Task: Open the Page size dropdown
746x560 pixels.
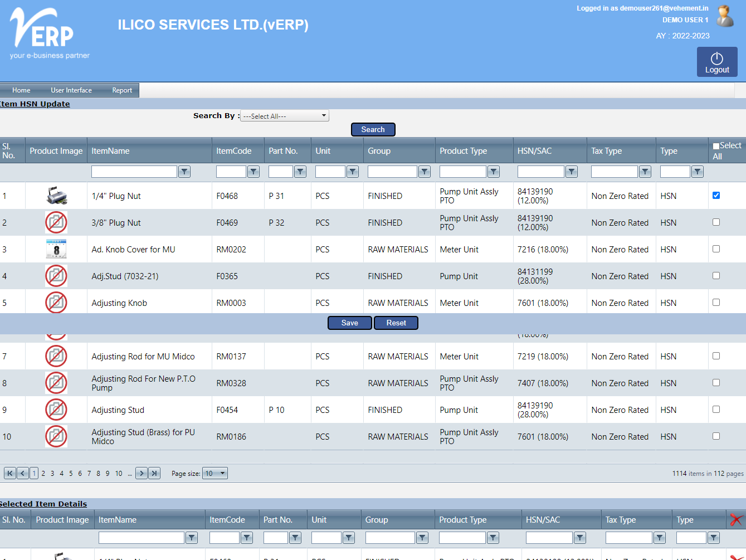Action: click(215, 473)
